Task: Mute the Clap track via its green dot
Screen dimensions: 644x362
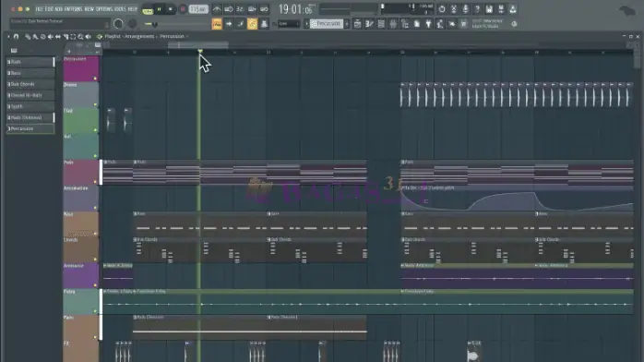Action: coord(95,130)
